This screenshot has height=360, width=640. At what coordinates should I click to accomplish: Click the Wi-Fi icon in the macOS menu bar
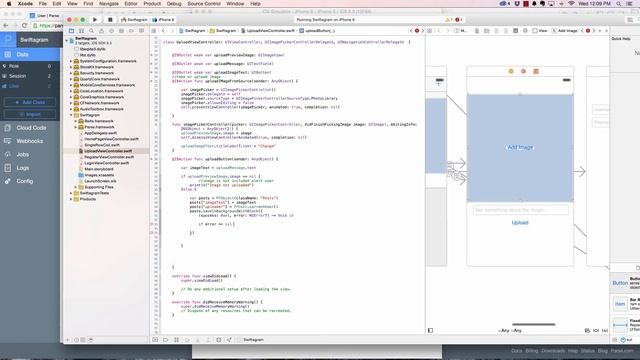tap(571, 4)
